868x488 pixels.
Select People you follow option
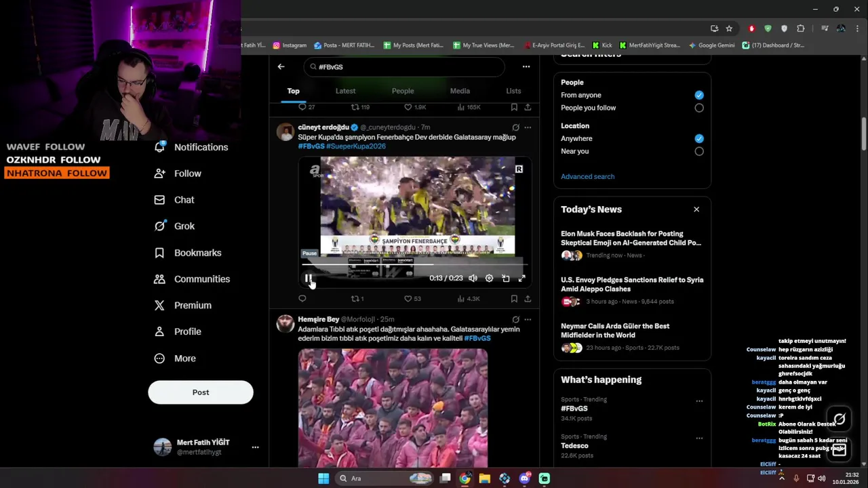(x=699, y=108)
